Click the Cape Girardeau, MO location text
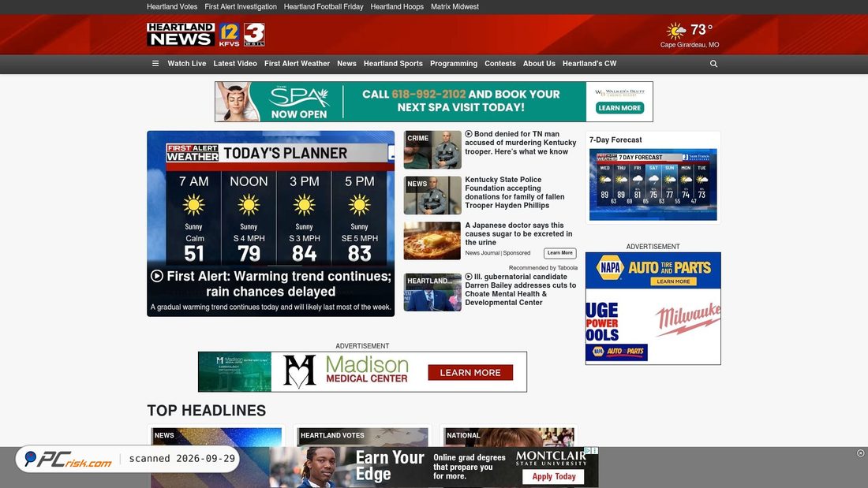The height and width of the screenshot is (488, 868). (x=690, y=45)
